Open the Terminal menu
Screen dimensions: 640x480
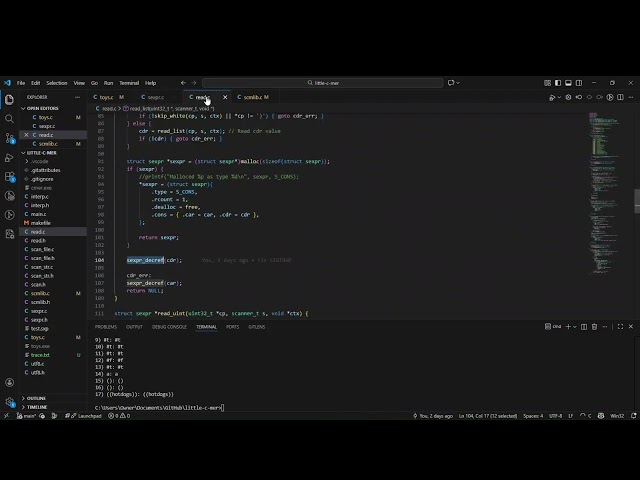pos(129,83)
